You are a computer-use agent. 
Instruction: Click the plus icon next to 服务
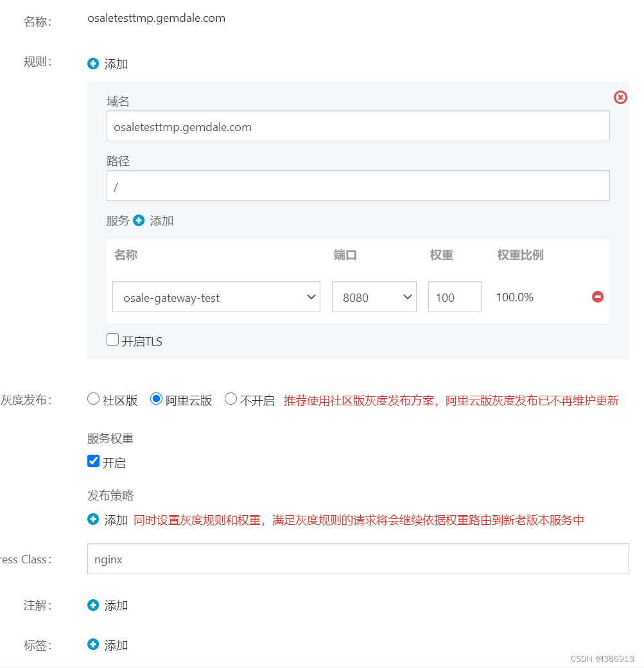coord(139,220)
